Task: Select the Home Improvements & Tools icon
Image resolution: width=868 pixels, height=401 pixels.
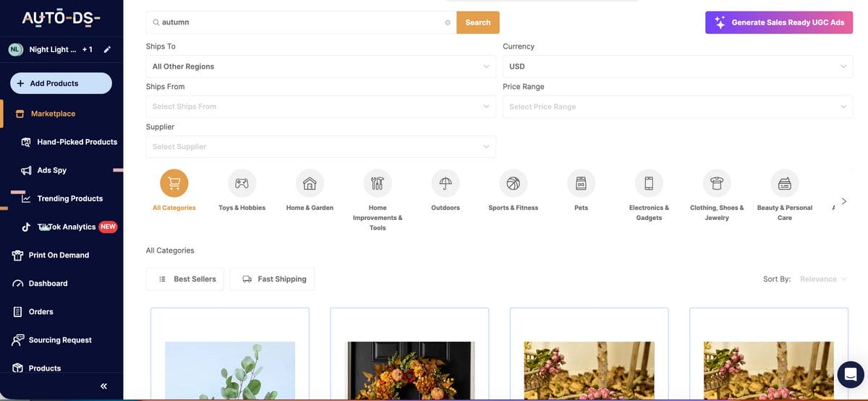Action: click(377, 183)
